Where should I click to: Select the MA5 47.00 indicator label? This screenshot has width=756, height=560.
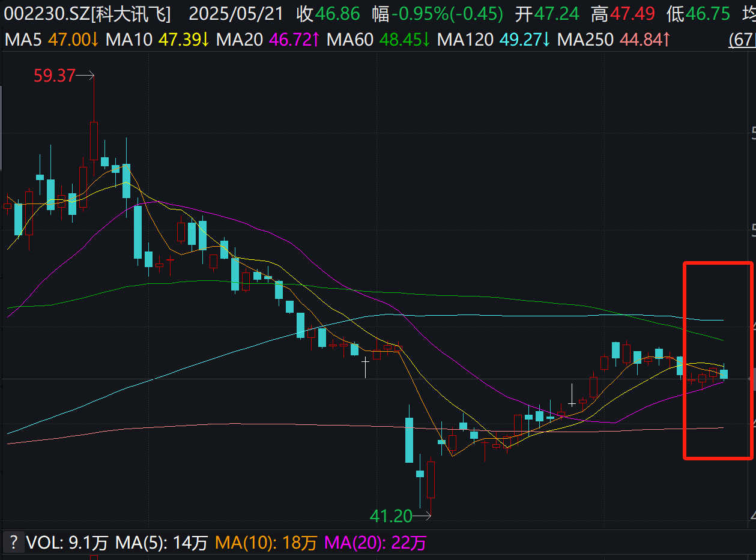pyautogui.click(x=52, y=40)
